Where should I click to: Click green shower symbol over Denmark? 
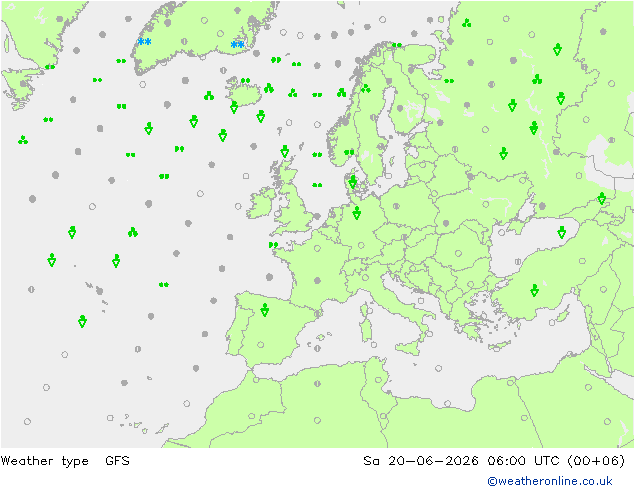point(353,182)
